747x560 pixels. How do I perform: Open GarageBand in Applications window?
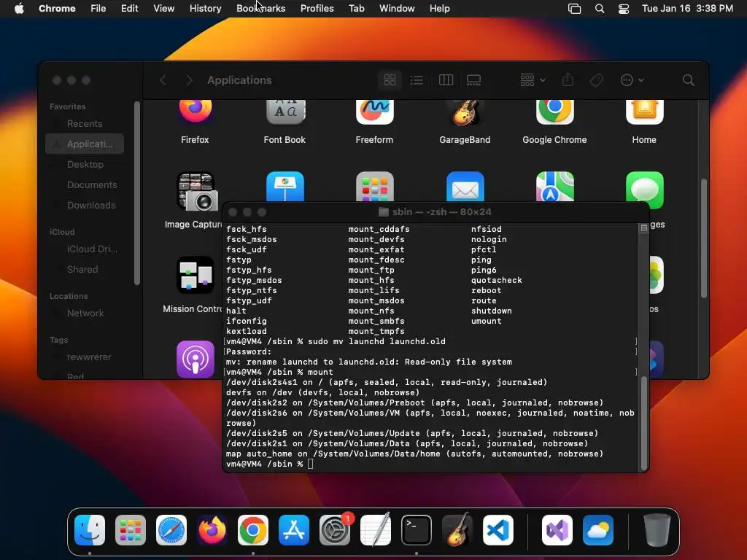click(x=465, y=112)
